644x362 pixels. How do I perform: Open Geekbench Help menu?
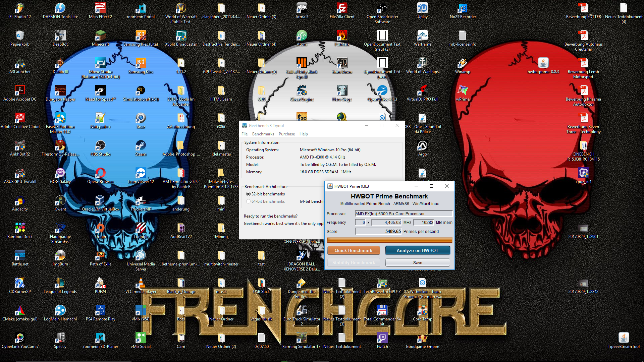[304, 134]
